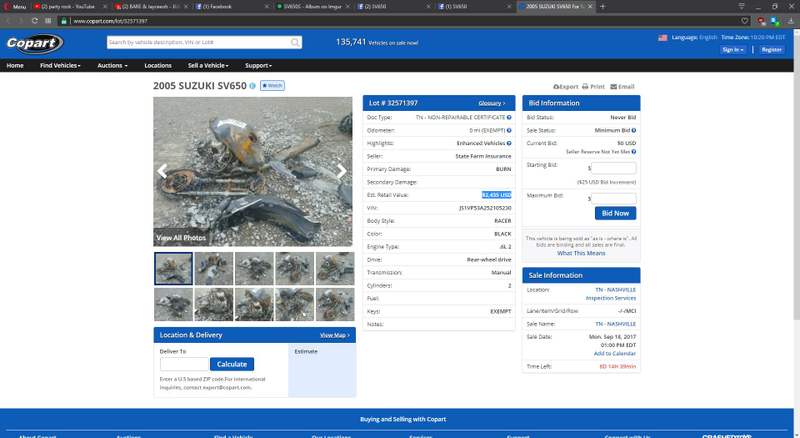
Task: Select first photo thumbnail in top row
Action: coord(173,269)
